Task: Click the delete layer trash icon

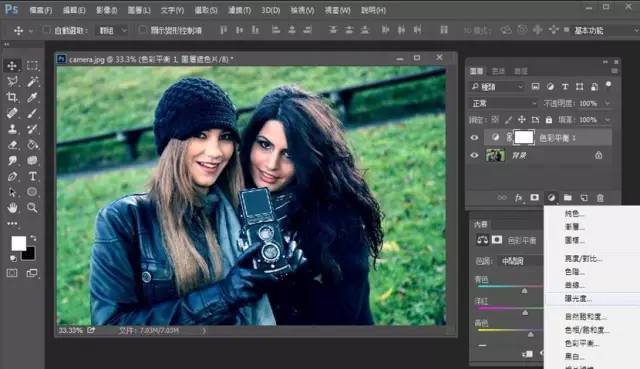Action: click(600, 198)
